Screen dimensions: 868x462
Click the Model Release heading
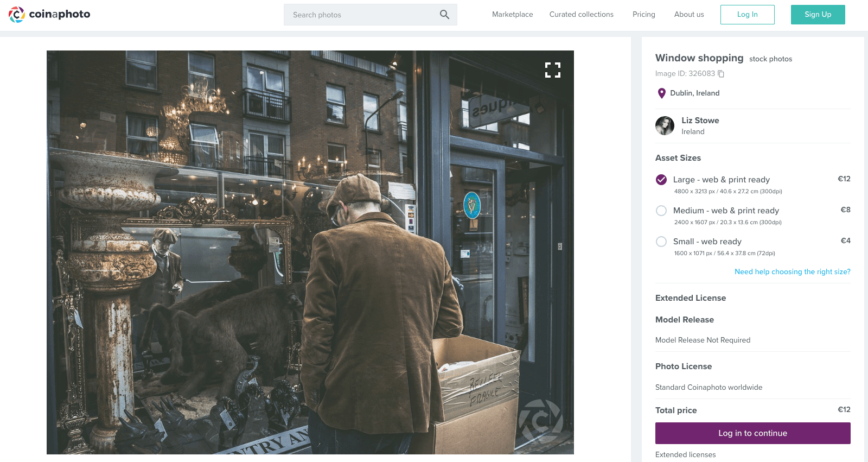684,320
